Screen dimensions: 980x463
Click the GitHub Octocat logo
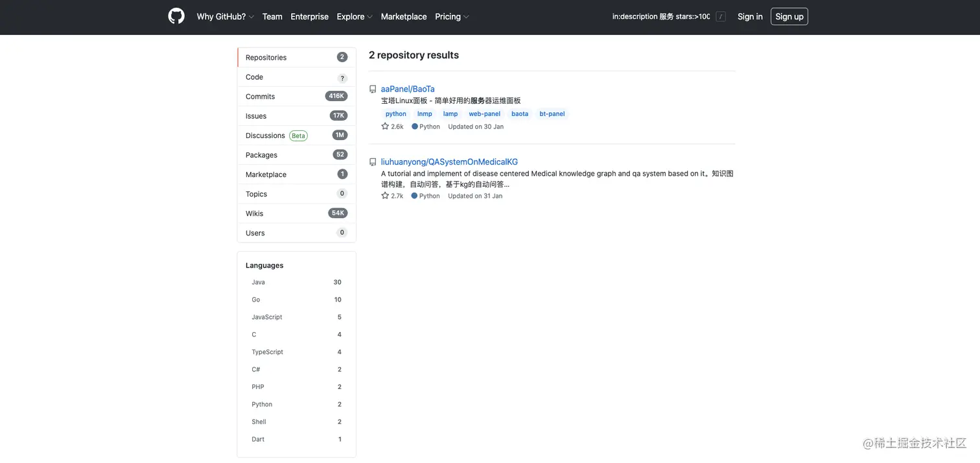tap(176, 16)
